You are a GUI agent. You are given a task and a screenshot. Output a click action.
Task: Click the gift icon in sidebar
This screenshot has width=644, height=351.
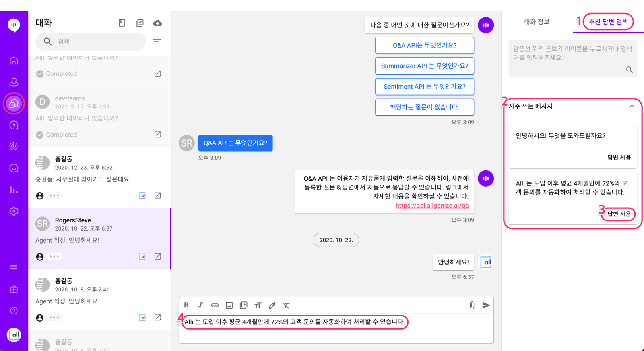pyautogui.click(x=14, y=289)
